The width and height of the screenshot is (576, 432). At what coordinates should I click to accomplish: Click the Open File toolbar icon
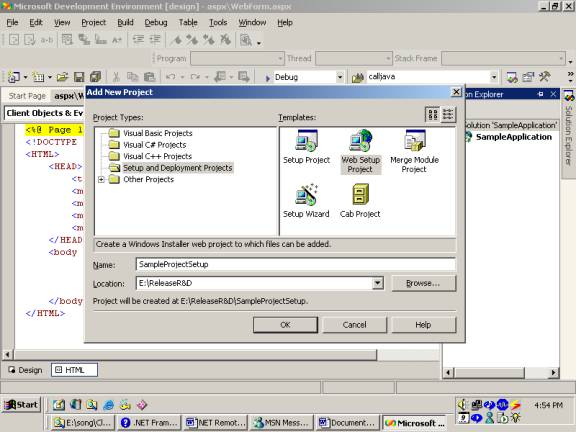(x=62, y=77)
